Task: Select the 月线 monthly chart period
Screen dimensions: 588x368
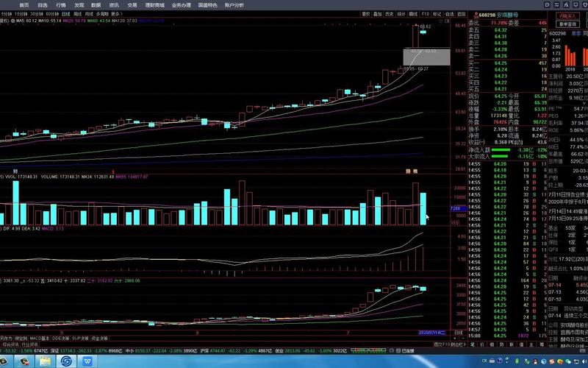Action: [89, 14]
